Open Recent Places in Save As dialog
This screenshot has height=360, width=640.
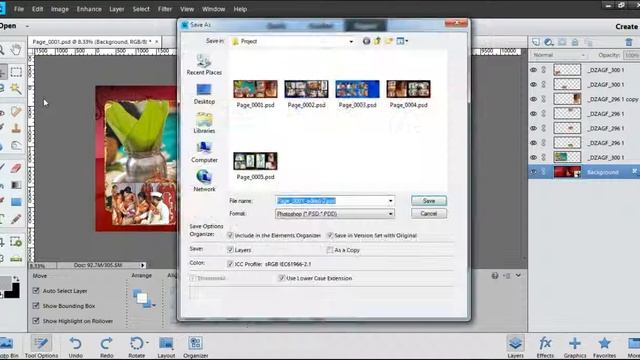204,64
